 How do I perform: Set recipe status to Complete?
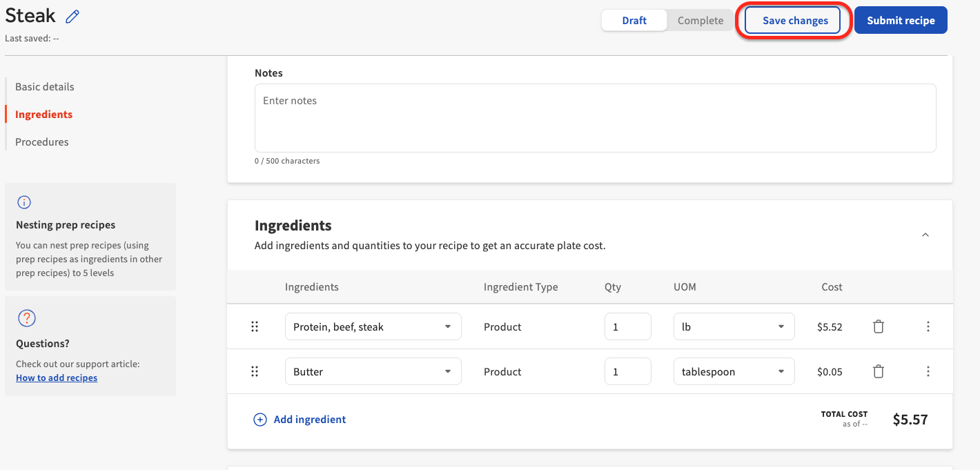click(x=700, y=21)
